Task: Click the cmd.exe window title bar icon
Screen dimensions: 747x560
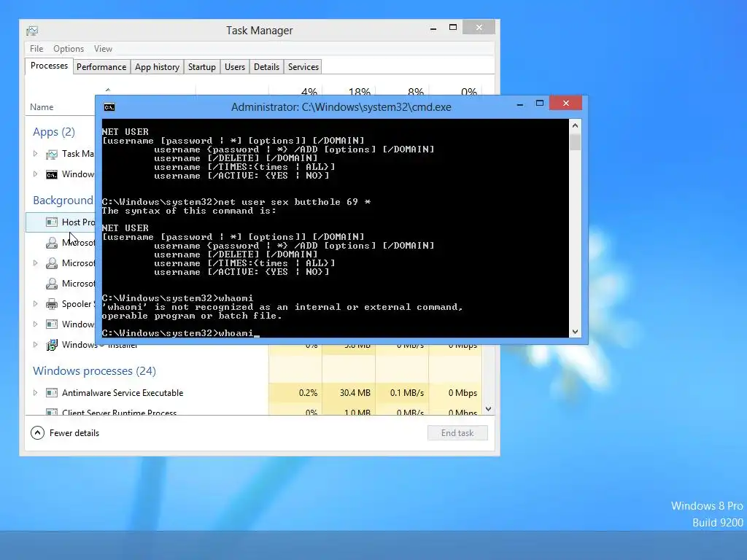Action: point(109,107)
